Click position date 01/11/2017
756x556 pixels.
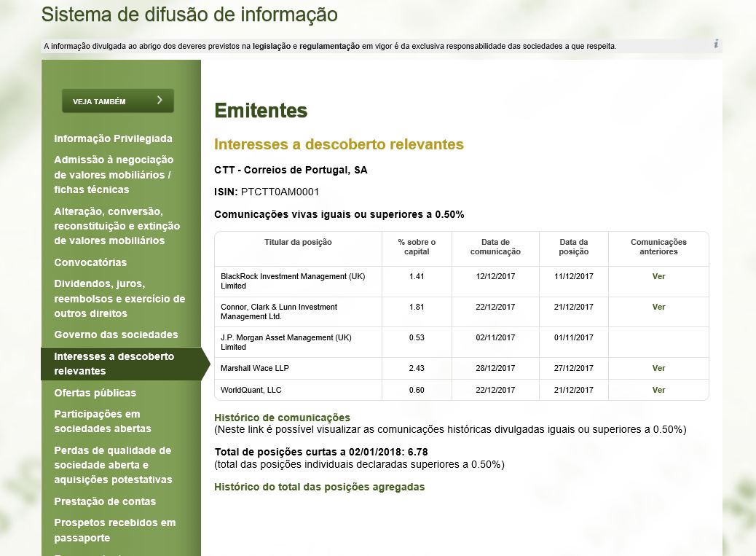point(574,337)
